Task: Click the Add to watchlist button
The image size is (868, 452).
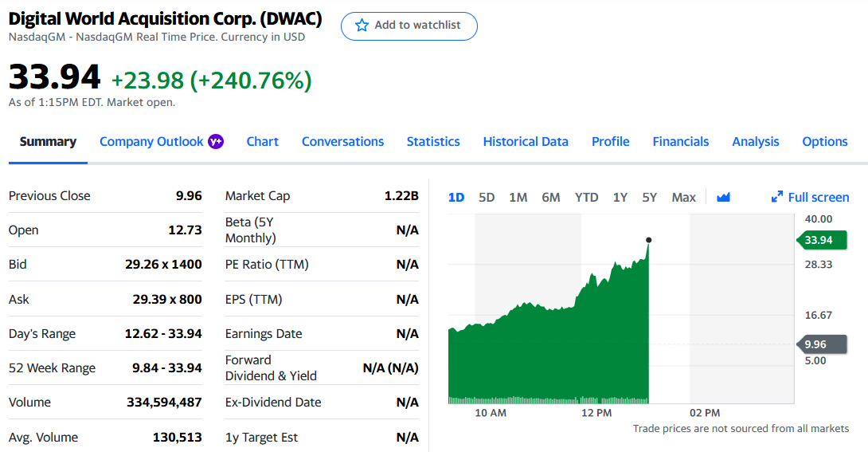Action: pyautogui.click(x=409, y=26)
